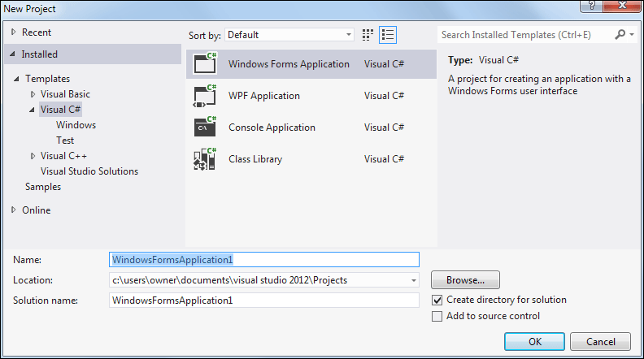Click the Solution name input field

tap(264, 301)
